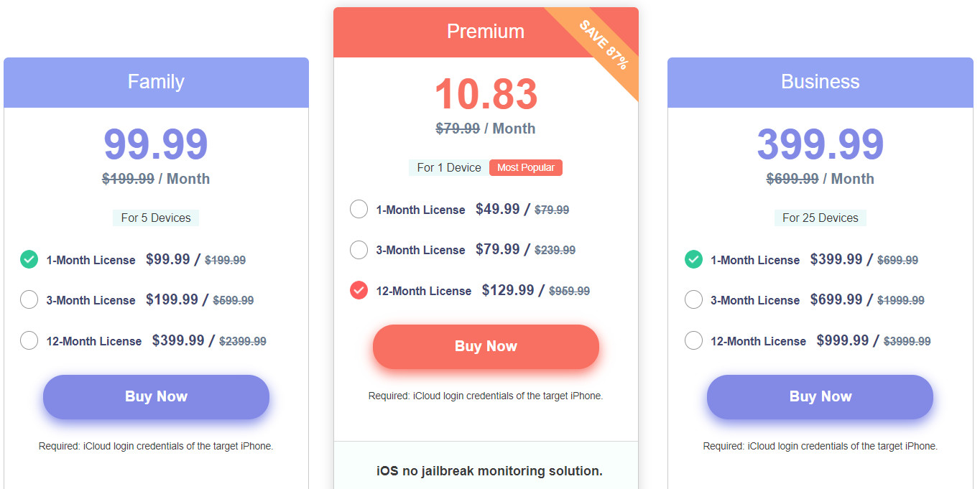The image size is (980, 489).
Task: Click the Business plan header
Action: pos(820,82)
